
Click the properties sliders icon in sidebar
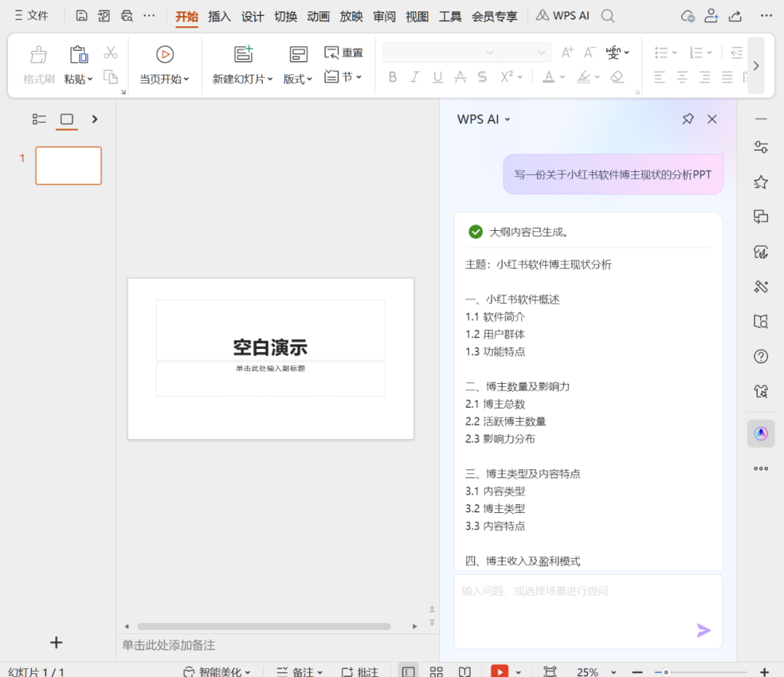click(761, 147)
